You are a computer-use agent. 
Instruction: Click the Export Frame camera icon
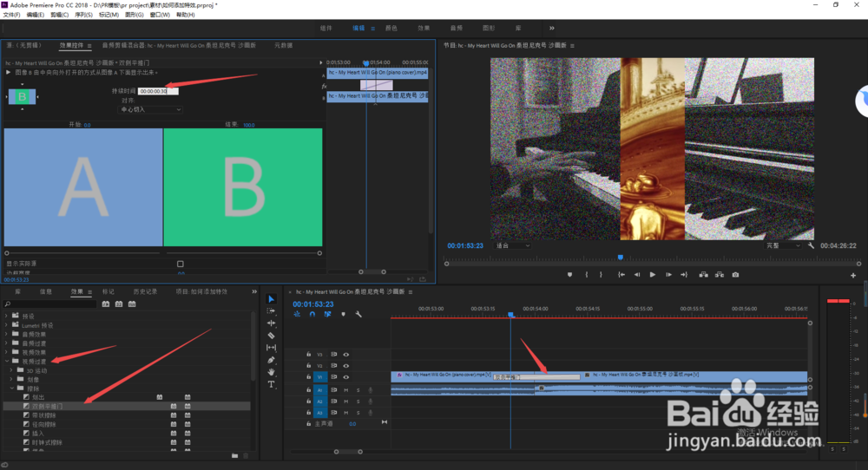(x=735, y=275)
